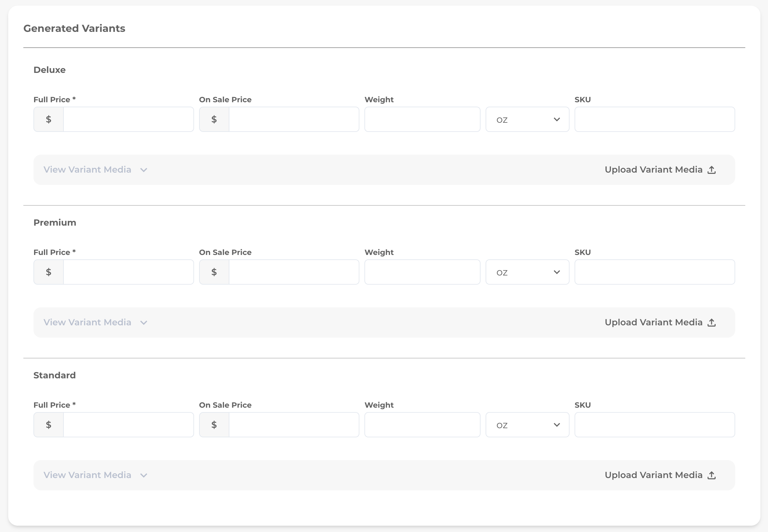Click the Deluxe variant title

(50, 70)
